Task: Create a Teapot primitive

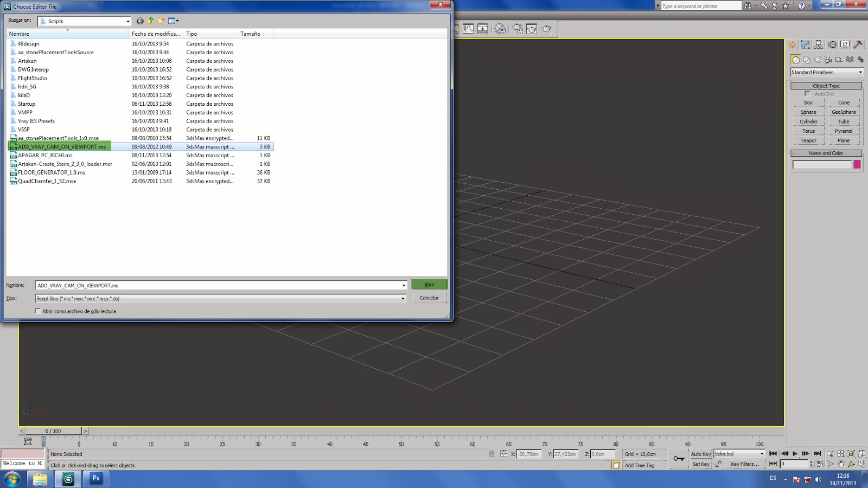Action: 808,140
